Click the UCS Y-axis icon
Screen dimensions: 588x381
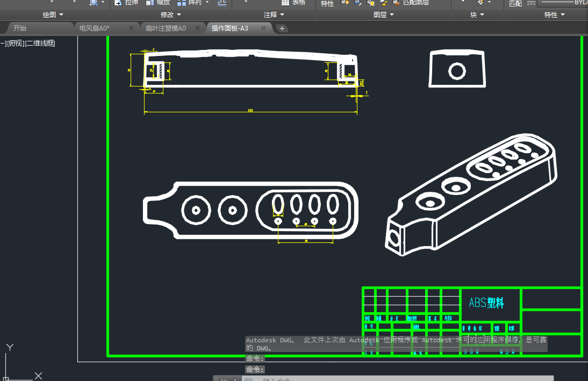tap(10, 348)
